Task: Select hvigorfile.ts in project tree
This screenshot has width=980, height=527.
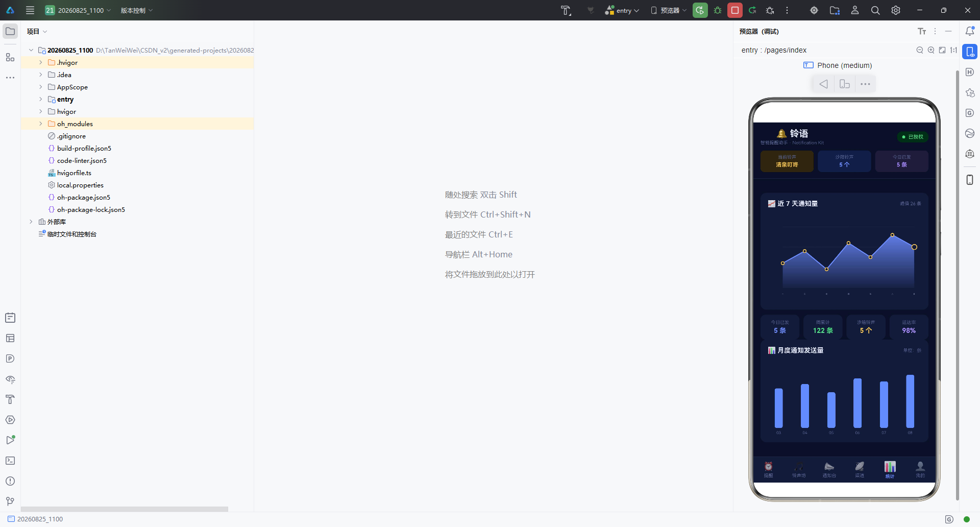Action: pos(74,173)
